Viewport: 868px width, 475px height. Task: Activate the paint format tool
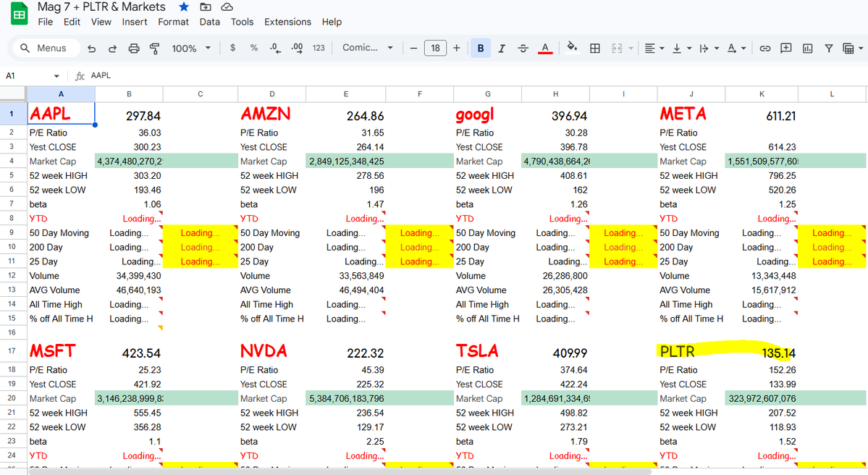(x=154, y=49)
